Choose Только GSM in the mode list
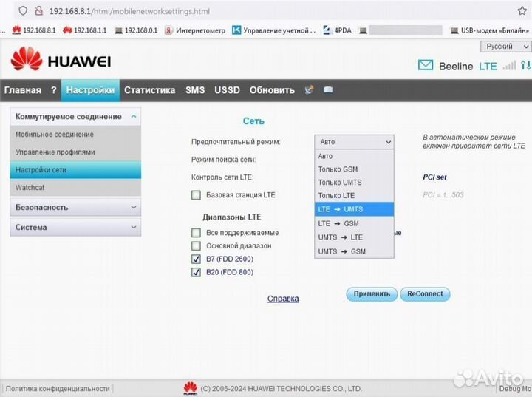532x397 pixels. click(354, 169)
